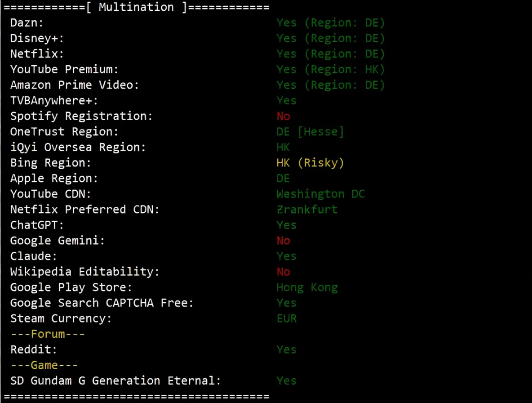Select the 'EUR' currency value
Viewport: 532px width, 403px height.
(x=287, y=318)
